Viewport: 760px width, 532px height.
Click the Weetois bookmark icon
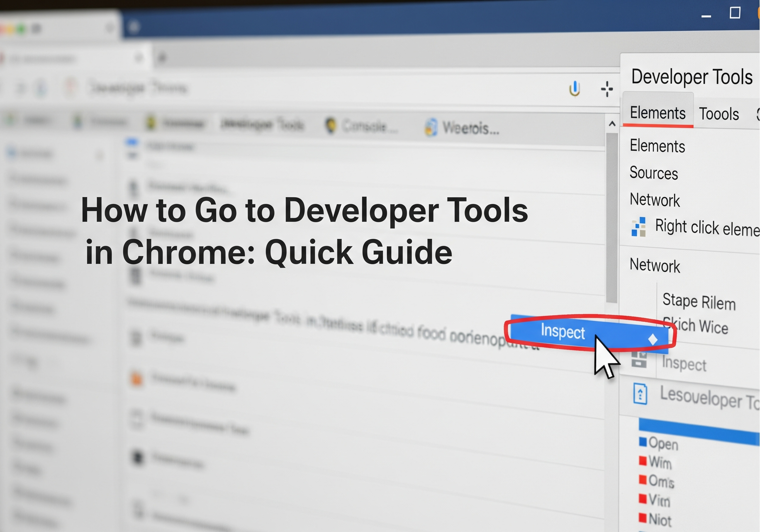[x=431, y=127]
